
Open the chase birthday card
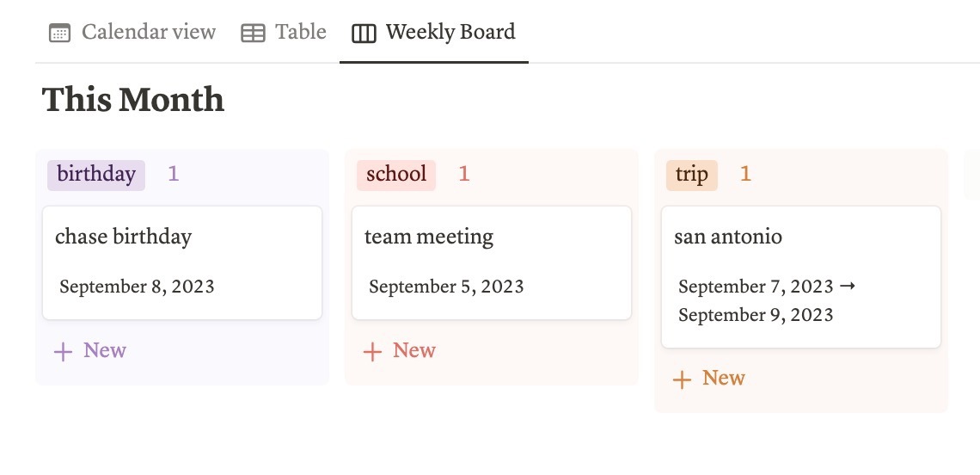pos(182,262)
